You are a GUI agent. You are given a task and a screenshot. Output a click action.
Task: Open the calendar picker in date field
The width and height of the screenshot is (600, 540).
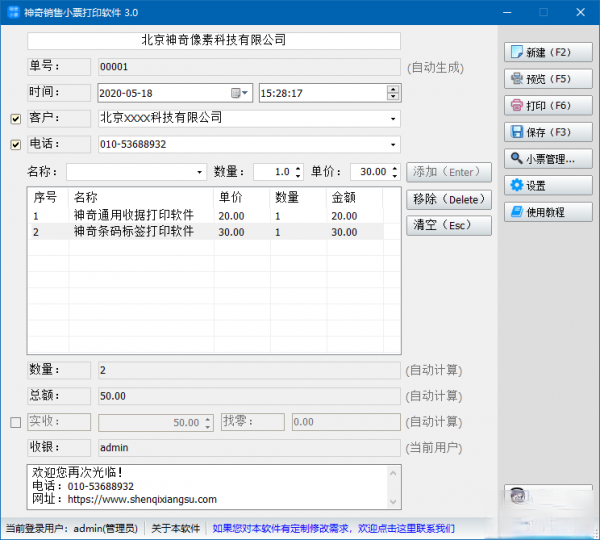240,93
